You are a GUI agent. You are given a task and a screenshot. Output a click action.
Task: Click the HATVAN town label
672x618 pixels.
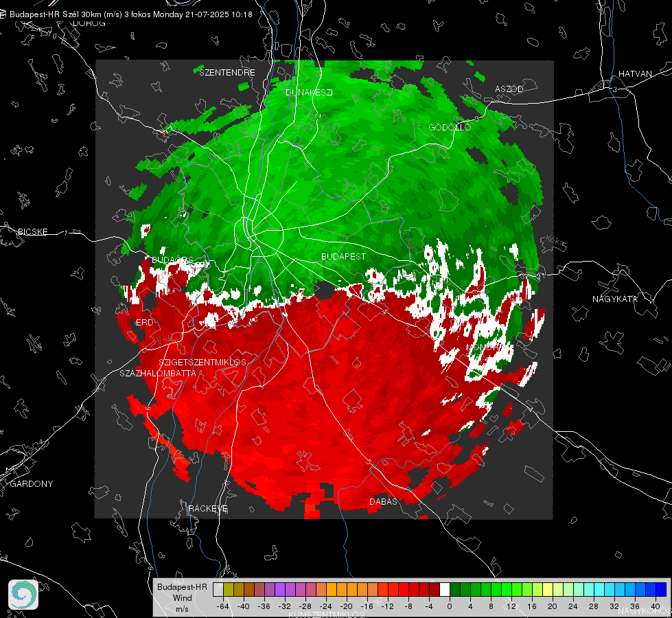[x=635, y=73]
